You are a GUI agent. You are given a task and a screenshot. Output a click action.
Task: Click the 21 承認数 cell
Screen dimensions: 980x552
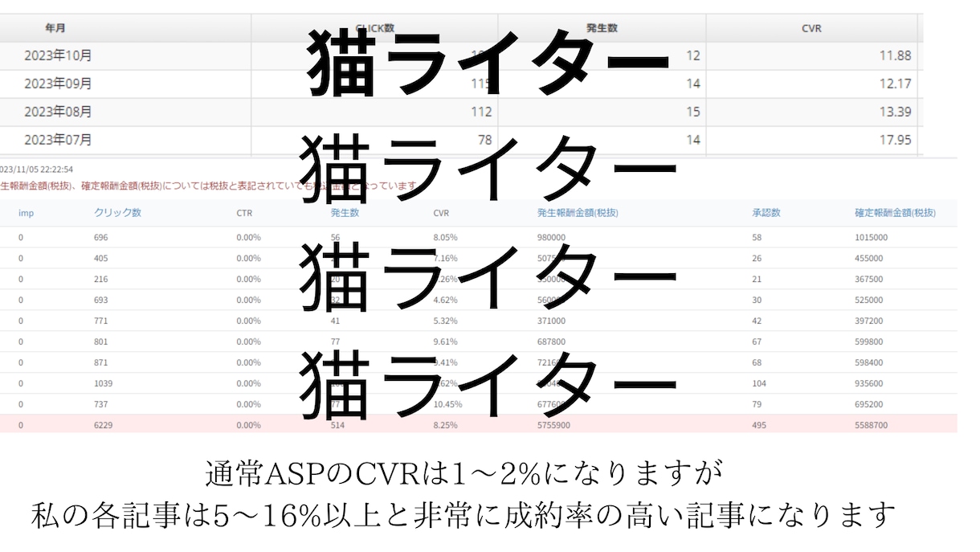[757, 280]
